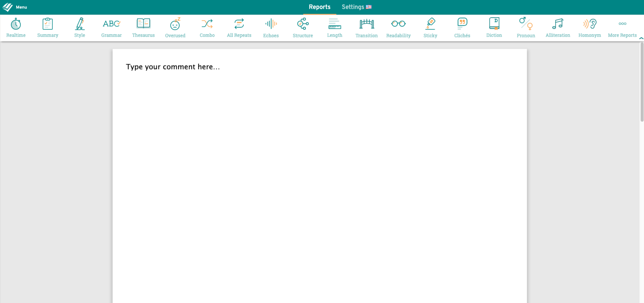
Task: Run the Style report
Action: (79, 28)
